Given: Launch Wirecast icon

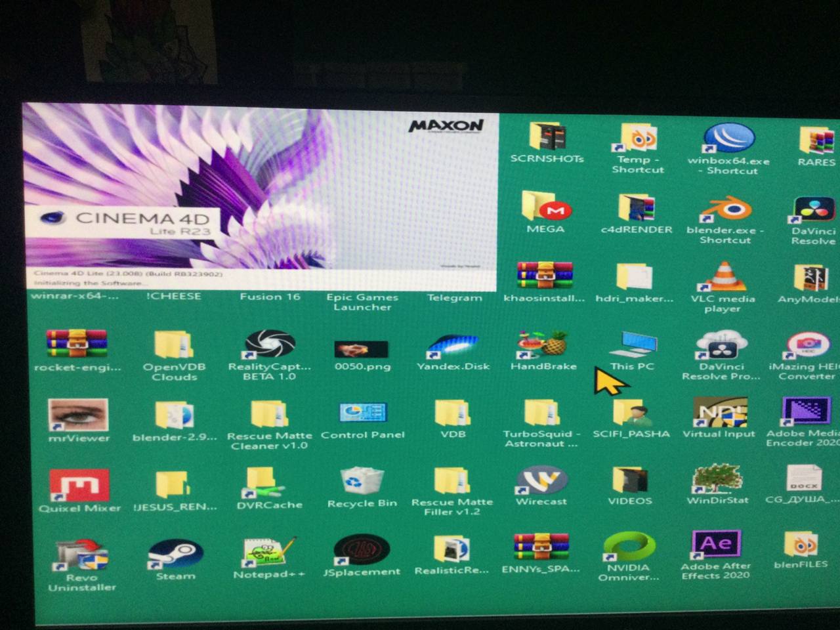Looking at the screenshot, I should tap(541, 481).
